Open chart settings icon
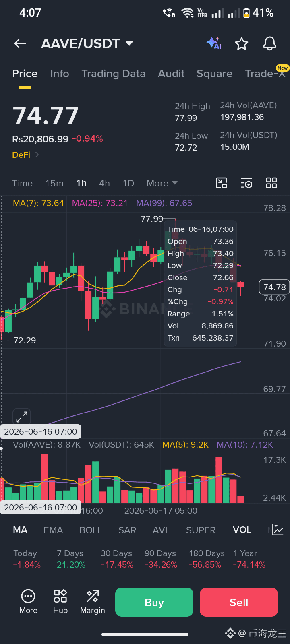Screen dimensions: 290x644 [246, 183]
